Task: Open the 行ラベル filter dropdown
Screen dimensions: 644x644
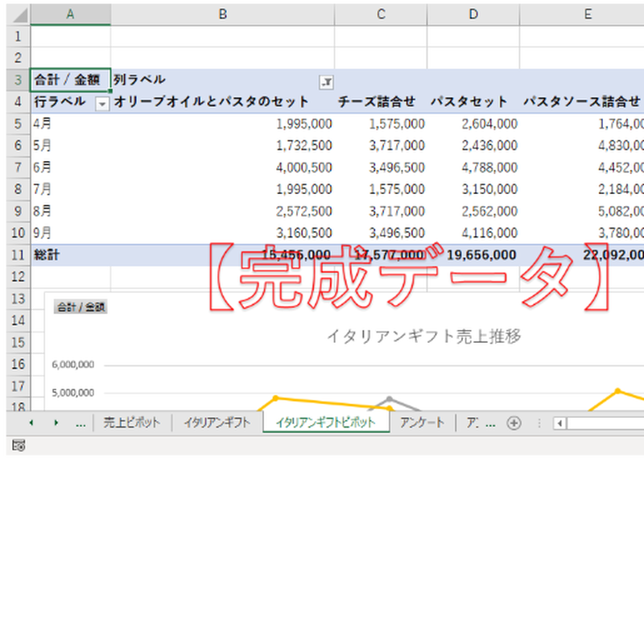Action: [x=103, y=101]
